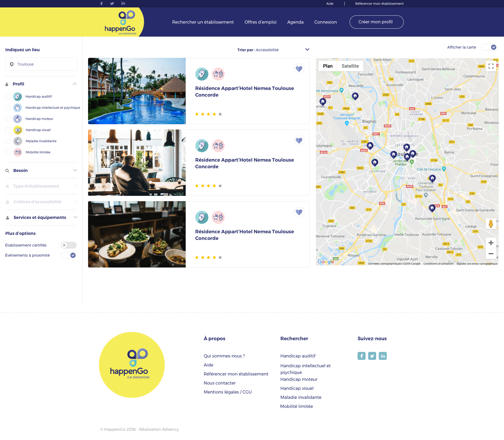Click Toulouse location input field
This screenshot has height=440, width=504.
click(41, 64)
